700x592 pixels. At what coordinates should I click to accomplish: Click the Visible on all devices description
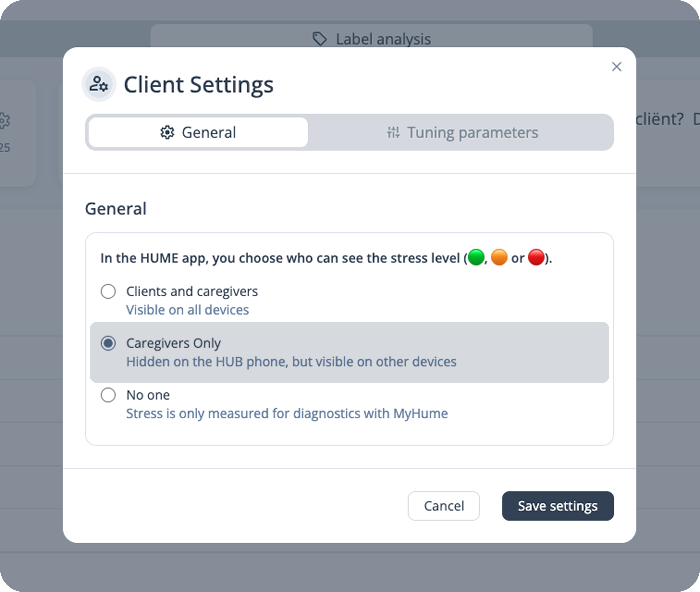coord(187,310)
